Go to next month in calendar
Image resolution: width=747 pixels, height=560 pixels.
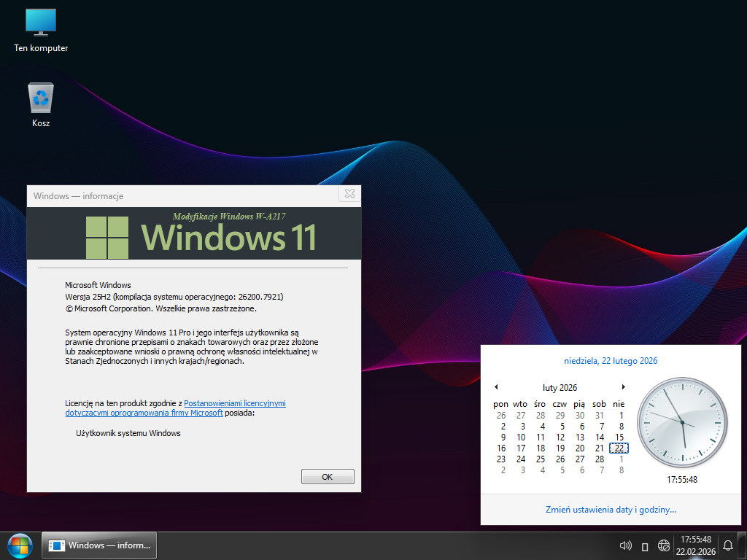pos(624,387)
